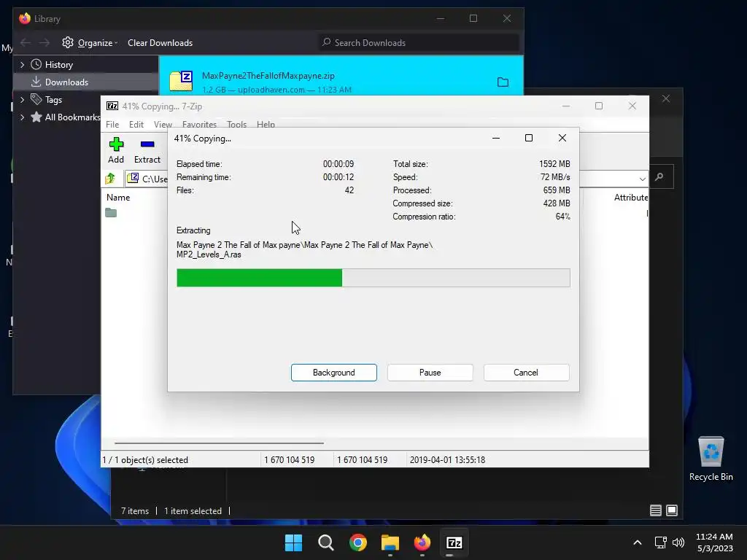Open Windows Search from the taskbar

[326, 542]
